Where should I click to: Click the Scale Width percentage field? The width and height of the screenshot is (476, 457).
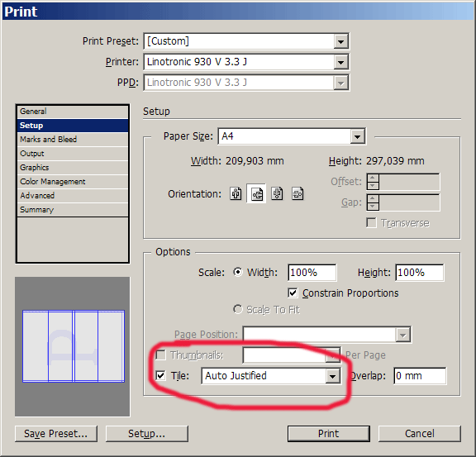(x=312, y=273)
